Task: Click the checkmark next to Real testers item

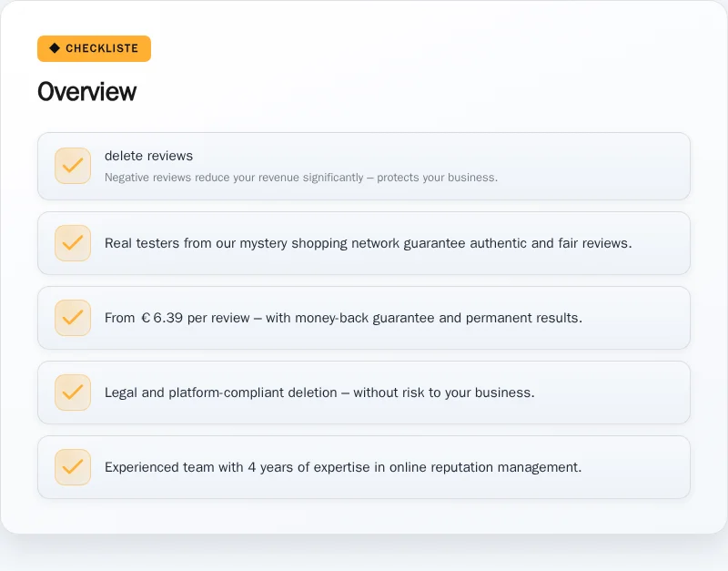Action: pyautogui.click(x=73, y=243)
